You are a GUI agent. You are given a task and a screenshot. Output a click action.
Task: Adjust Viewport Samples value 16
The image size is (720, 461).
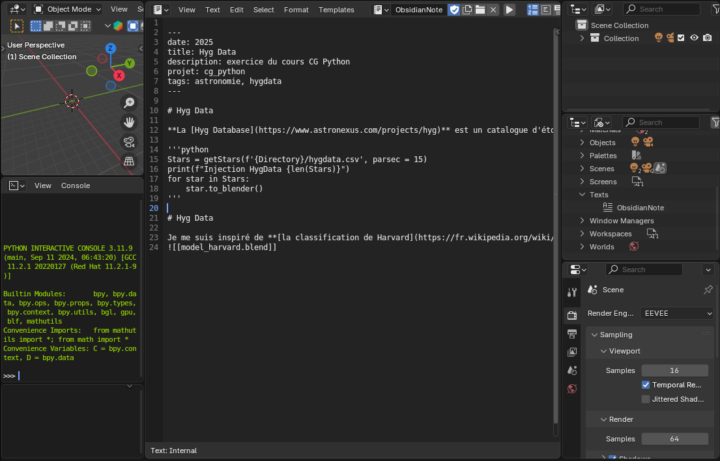tap(674, 371)
